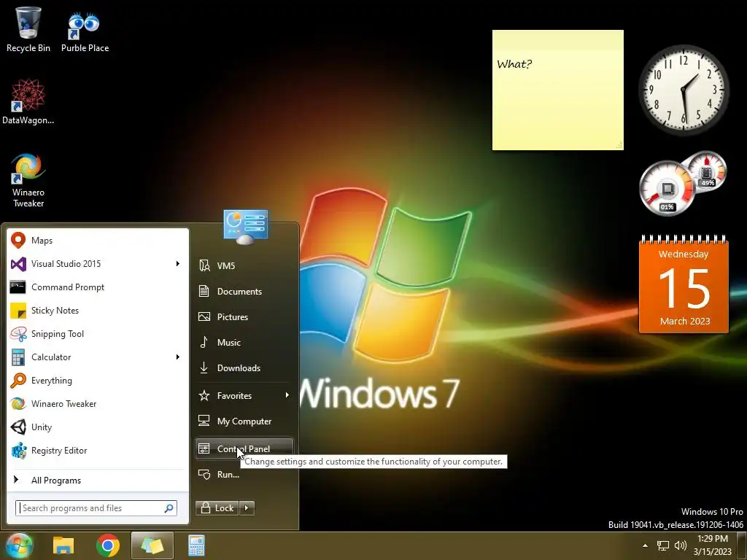Expand the Visual Studio 2015 jump list arrow
Viewport: 747px width, 560px height.
coord(178,264)
